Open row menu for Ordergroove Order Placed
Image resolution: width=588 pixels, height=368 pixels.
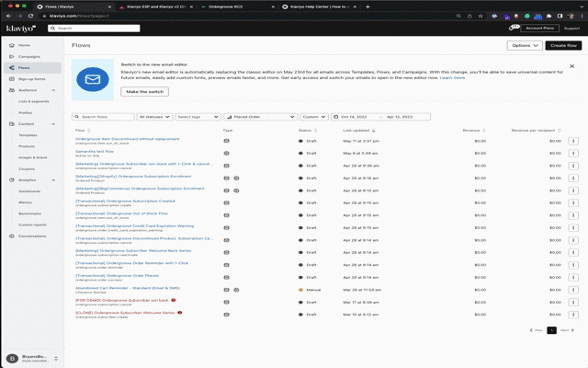pos(573,278)
